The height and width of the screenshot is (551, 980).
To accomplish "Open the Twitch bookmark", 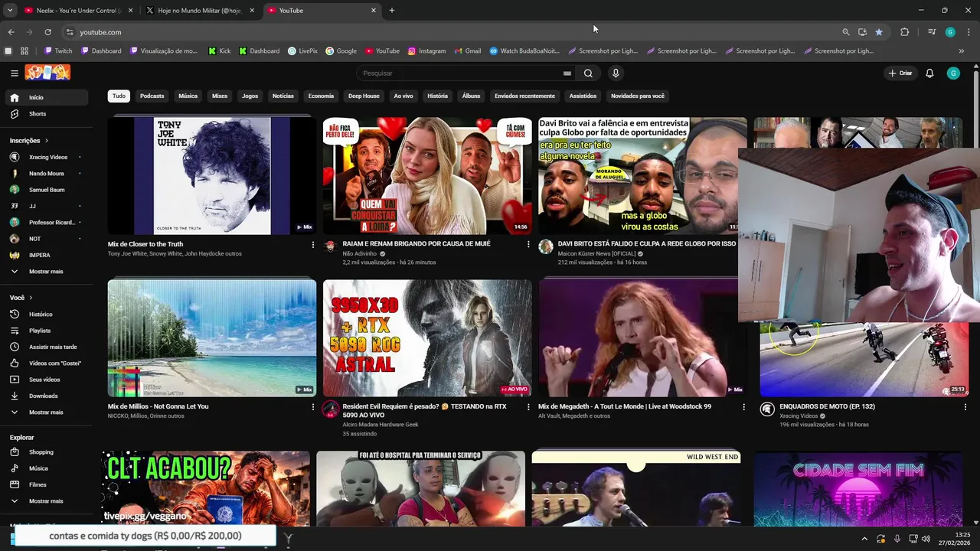I will (58, 51).
